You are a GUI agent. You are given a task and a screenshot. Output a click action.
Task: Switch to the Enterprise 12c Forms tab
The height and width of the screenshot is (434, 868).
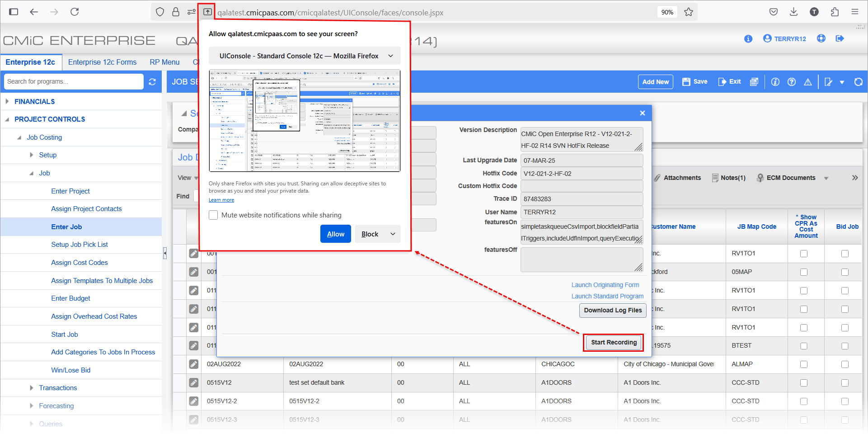(x=102, y=62)
